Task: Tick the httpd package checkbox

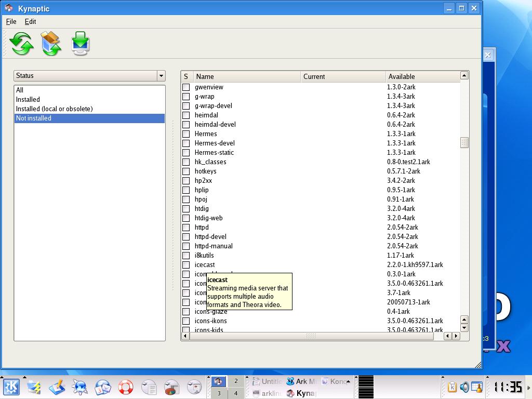Action: pyautogui.click(x=186, y=228)
